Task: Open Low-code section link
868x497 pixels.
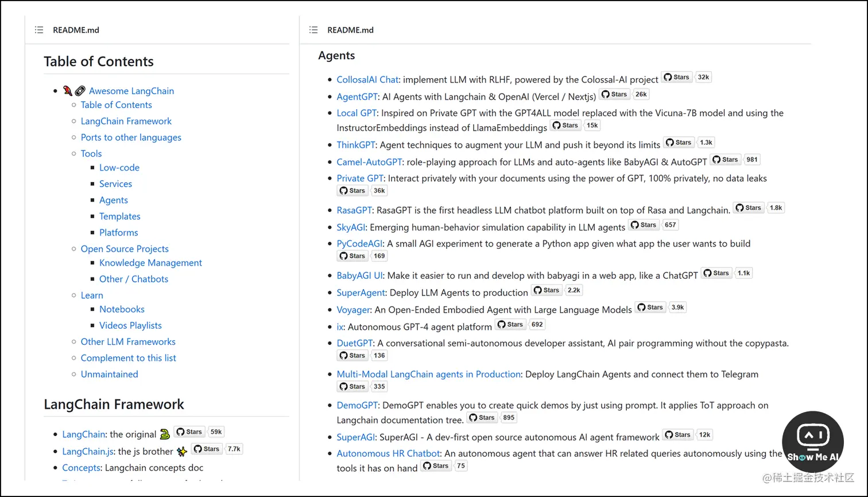Action: pos(119,168)
